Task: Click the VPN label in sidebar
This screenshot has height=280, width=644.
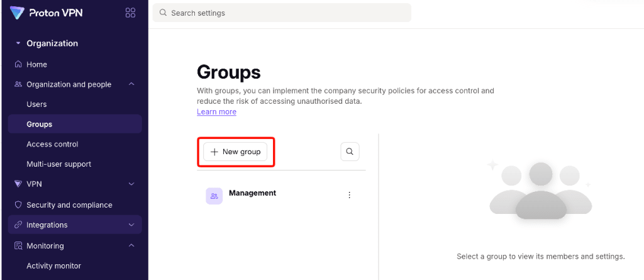Action: pos(34,184)
